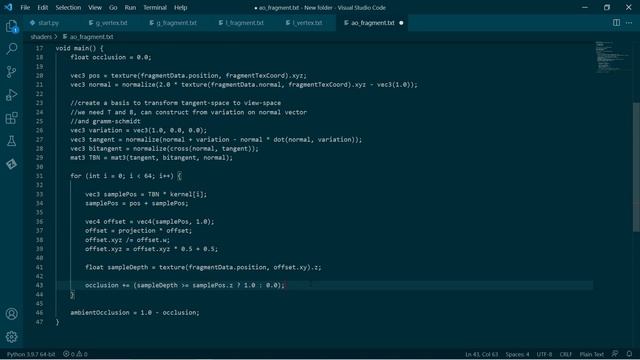Click the ao_fragment.txt breadcrumb

pyautogui.click(x=91, y=37)
